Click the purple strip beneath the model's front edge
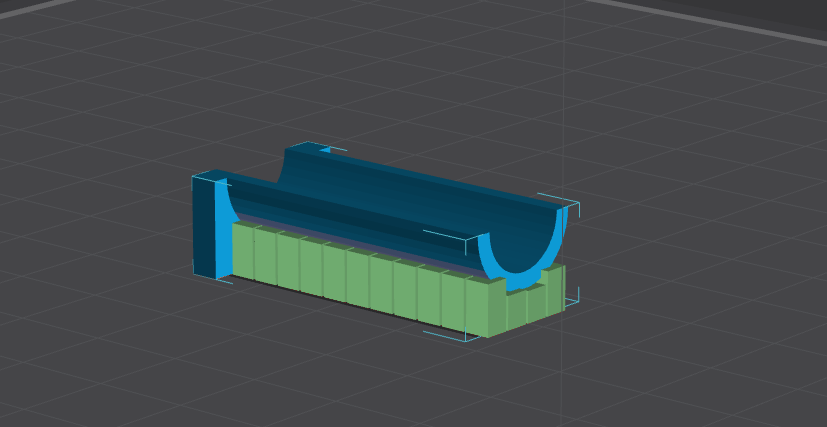The height and width of the screenshot is (427, 827). (x=359, y=242)
